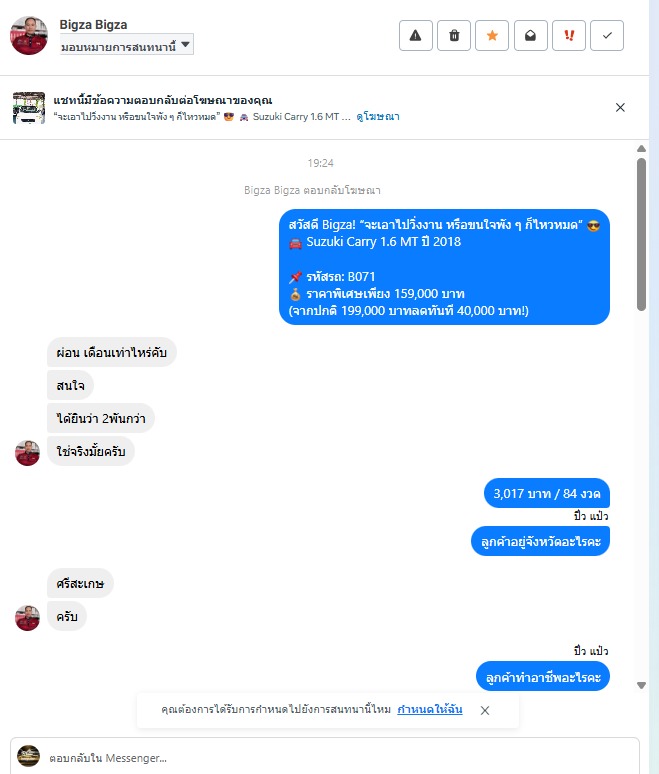Click the page avatar beside reply box
The height and width of the screenshot is (774, 659).
coord(29,756)
